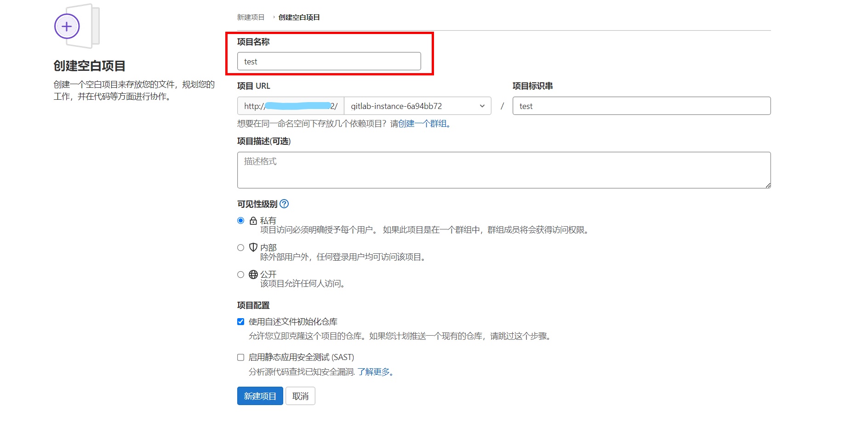Image resolution: width=868 pixels, height=423 pixels.
Task: Click the shield icon beside 内部
Action: (253, 247)
